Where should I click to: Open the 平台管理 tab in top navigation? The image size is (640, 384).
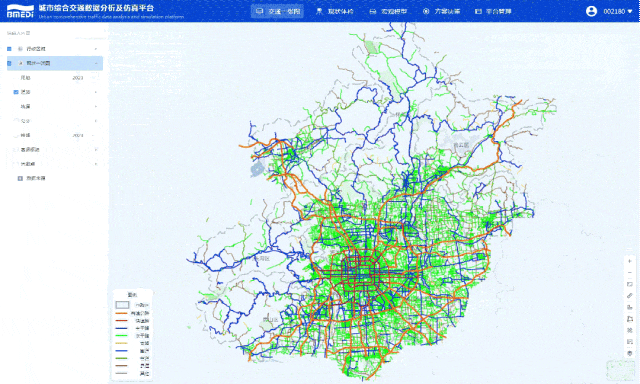[x=493, y=11]
